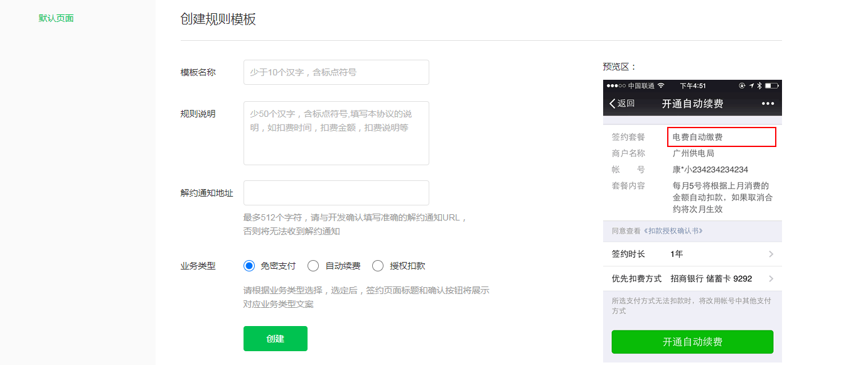This screenshot has height=365, width=868.
Task: Select the 免密支付 radio button
Action: 249,266
